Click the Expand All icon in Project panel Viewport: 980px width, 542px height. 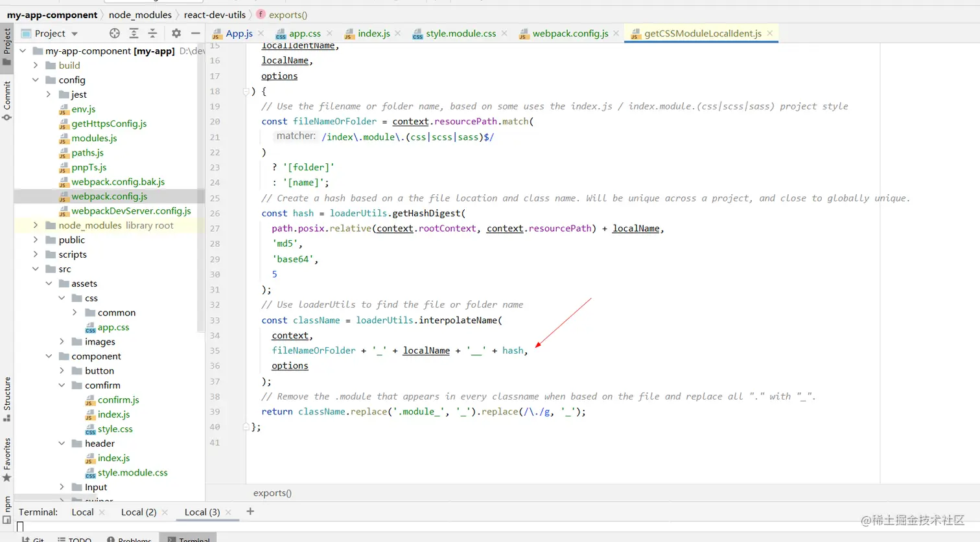134,33
